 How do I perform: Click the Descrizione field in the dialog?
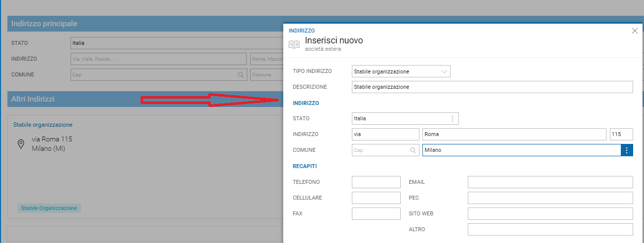pyautogui.click(x=492, y=87)
